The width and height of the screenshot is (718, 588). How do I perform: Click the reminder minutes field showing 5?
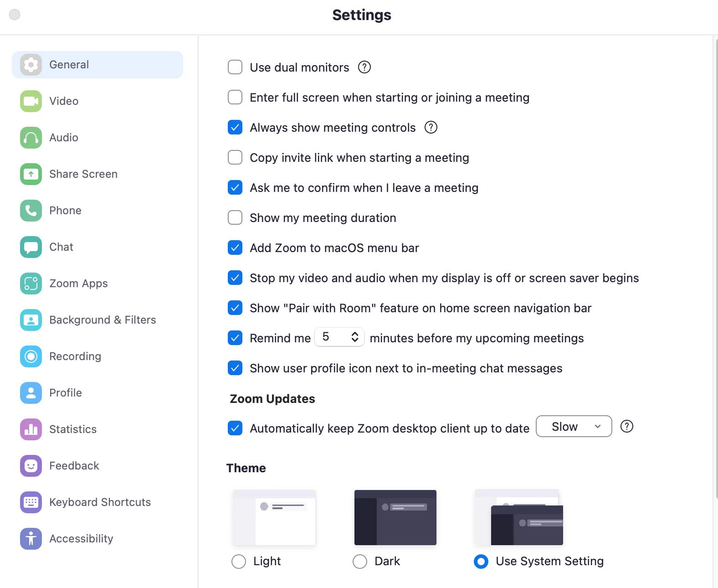click(339, 337)
